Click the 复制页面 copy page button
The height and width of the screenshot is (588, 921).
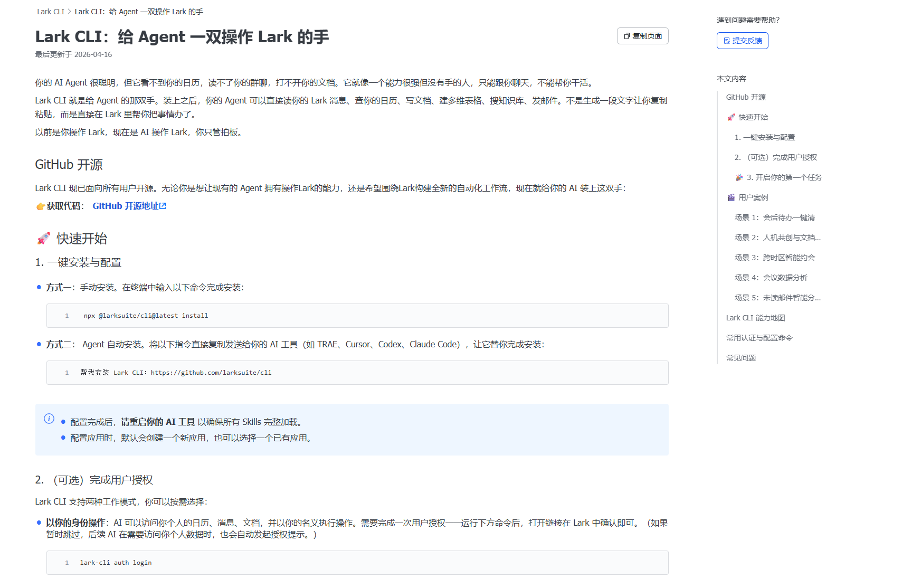click(642, 36)
